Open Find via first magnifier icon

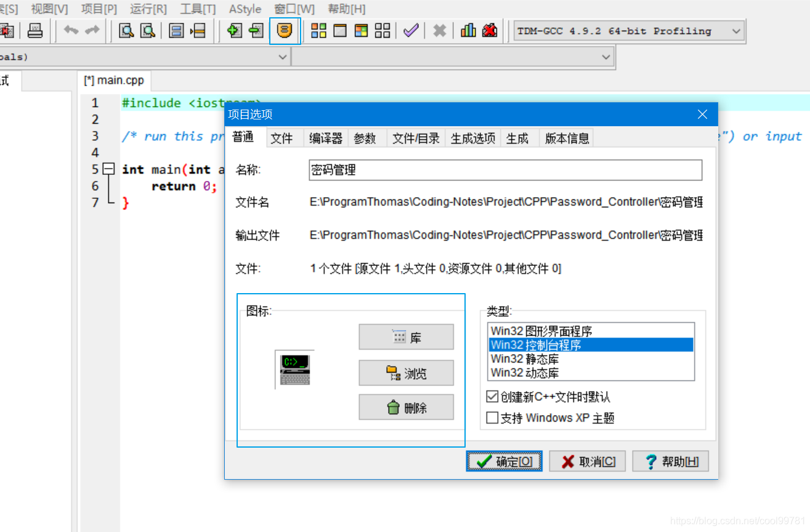(127, 31)
